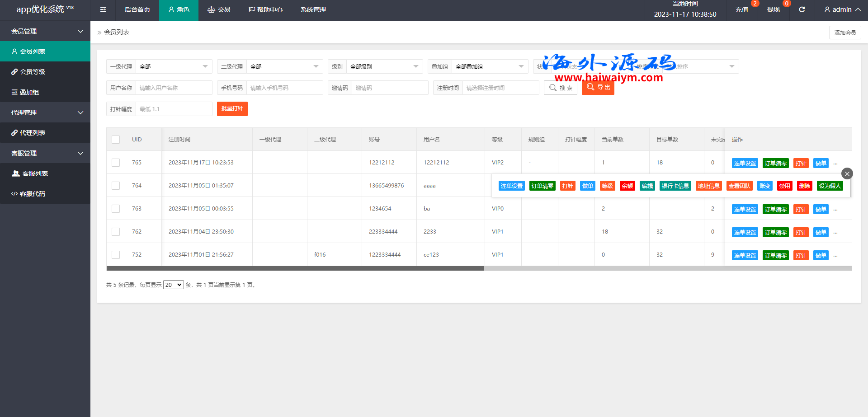Click the horizontal table scrollbar
The height and width of the screenshot is (417, 868).
click(x=295, y=268)
